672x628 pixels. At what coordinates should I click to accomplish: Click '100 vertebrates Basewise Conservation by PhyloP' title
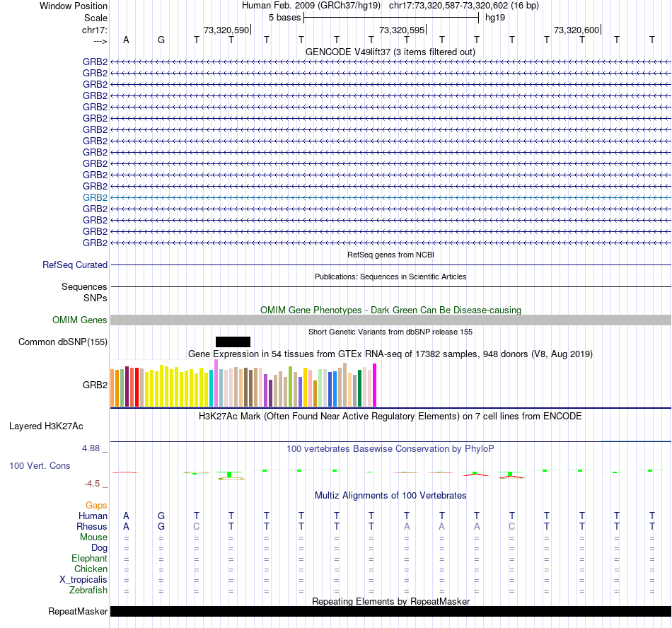click(x=390, y=449)
